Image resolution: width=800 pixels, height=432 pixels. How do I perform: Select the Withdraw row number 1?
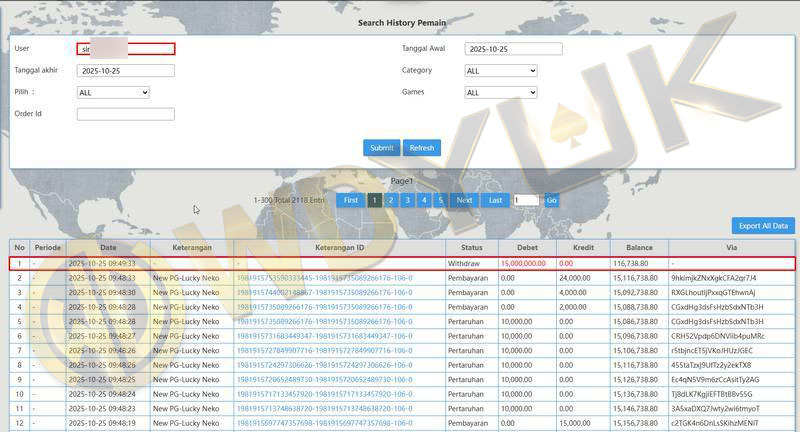click(19, 263)
